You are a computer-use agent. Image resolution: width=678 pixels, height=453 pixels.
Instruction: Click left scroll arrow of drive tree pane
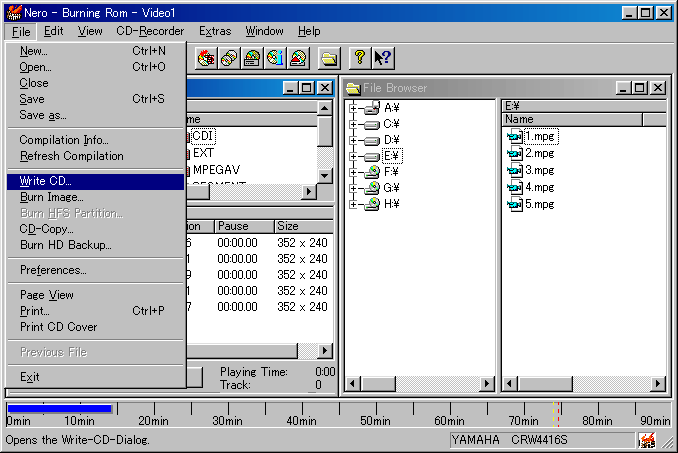tap(353, 383)
